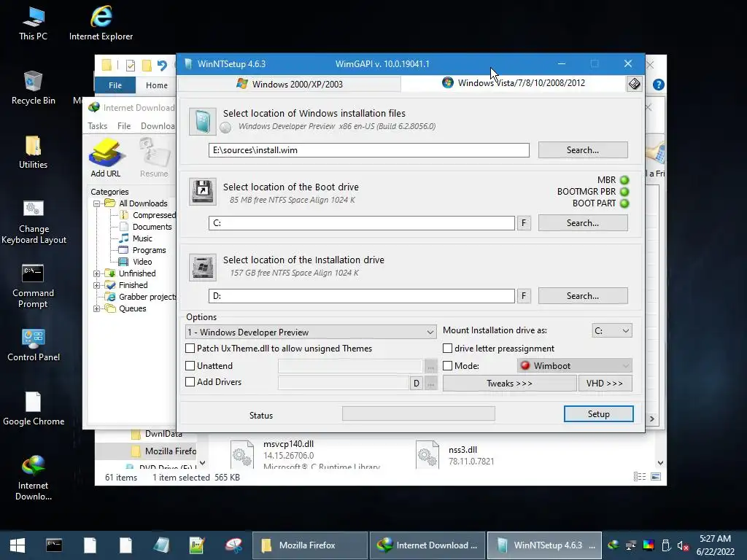Click Search for installation files location

tap(583, 150)
